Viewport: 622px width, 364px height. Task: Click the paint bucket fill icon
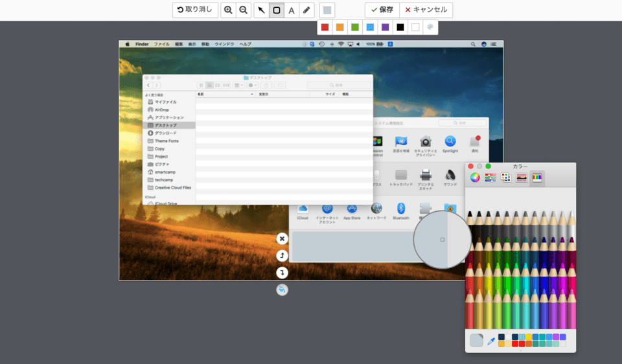click(282, 290)
